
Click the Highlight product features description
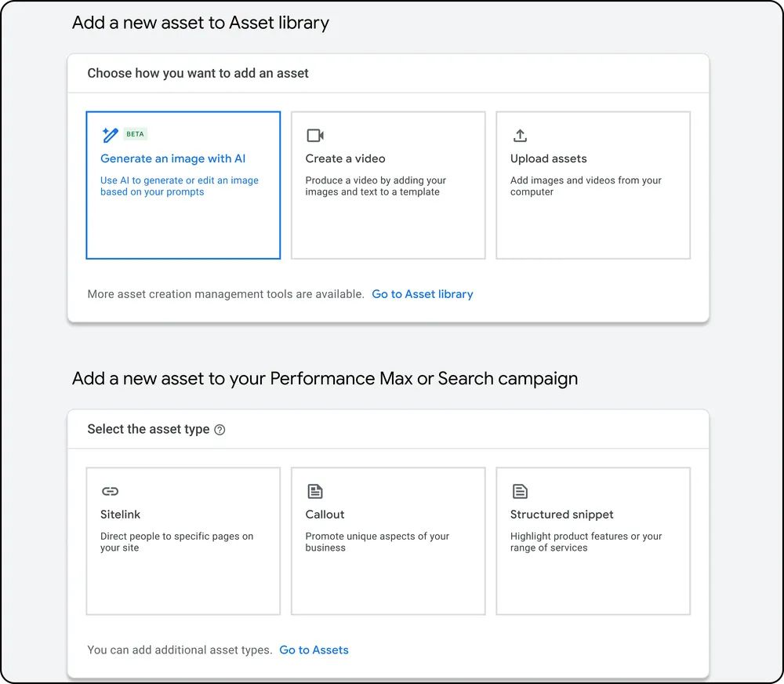[586, 542]
